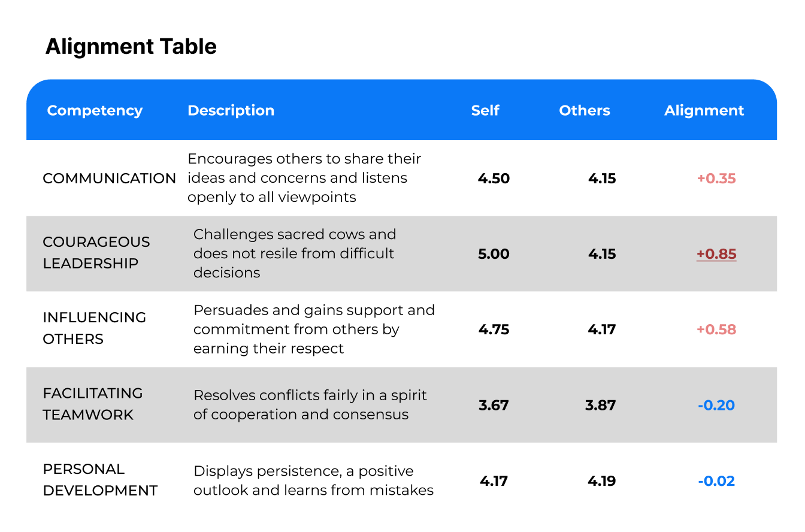Click the underlined +0.85 alignment link
The width and height of the screenshot is (805, 532).
(716, 254)
